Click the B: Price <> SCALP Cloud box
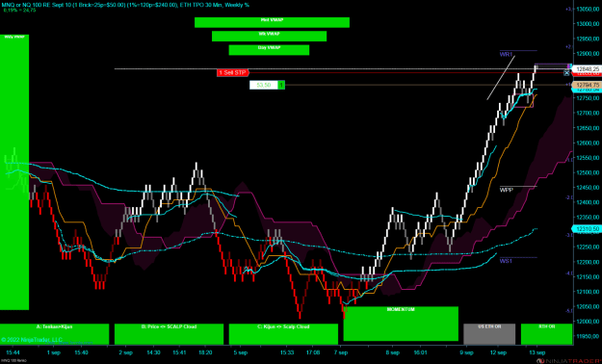 point(169,333)
